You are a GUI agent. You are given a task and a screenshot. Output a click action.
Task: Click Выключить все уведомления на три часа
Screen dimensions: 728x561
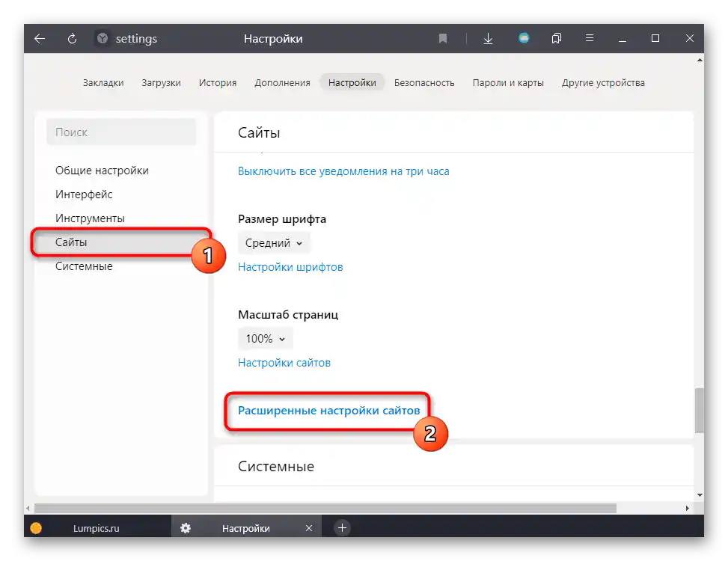[343, 171]
